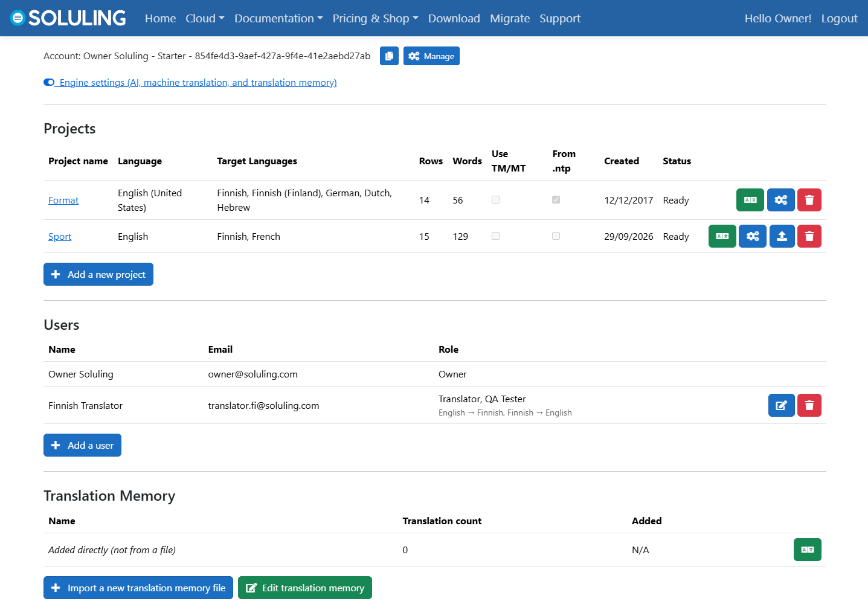
Task: Click the 'Owner Soluling' user name
Action: point(81,374)
